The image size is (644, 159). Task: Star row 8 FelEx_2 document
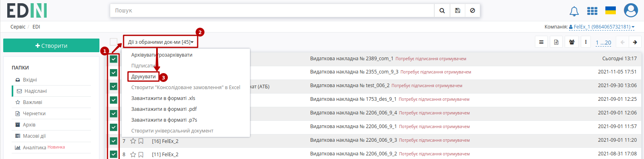click(x=133, y=155)
